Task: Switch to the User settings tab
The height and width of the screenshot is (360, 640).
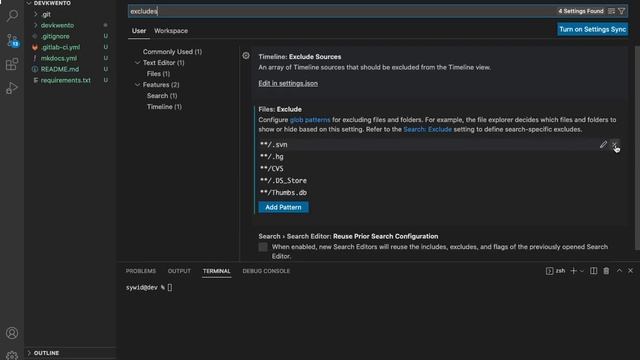Action: click(x=139, y=31)
